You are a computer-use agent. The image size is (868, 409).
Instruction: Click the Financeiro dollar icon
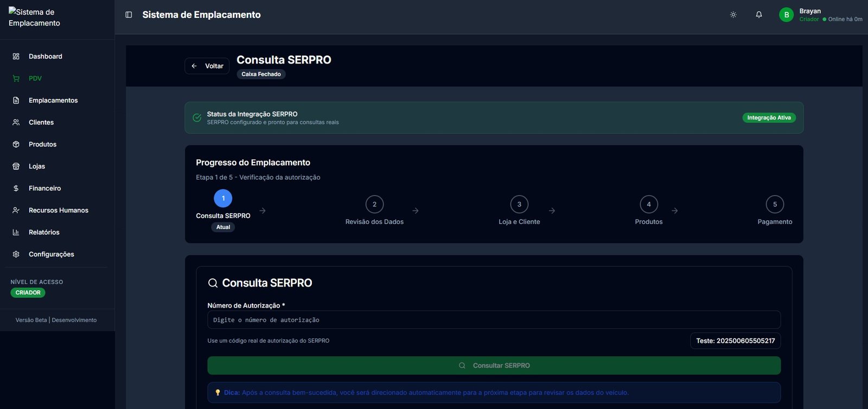(x=16, y=188)
